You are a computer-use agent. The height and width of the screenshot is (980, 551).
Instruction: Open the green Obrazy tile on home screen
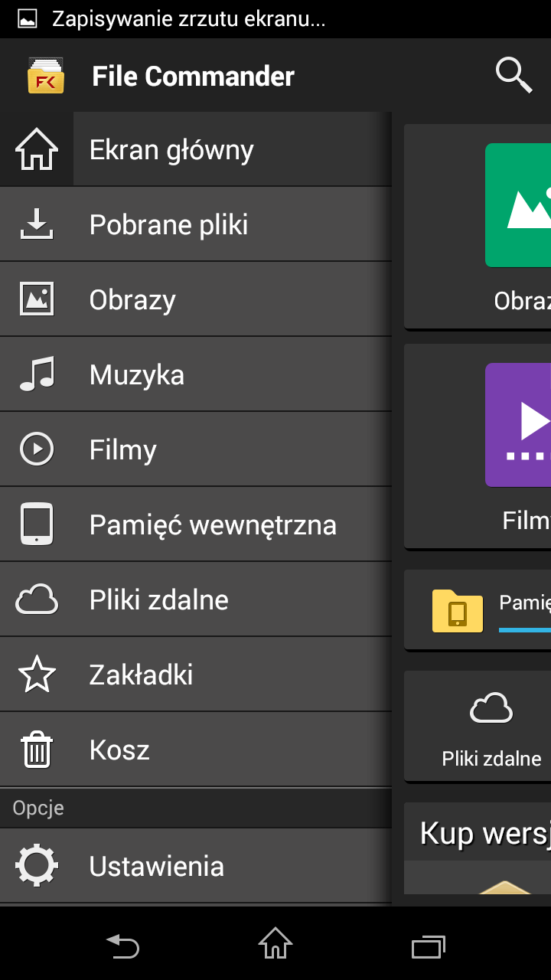518,205
